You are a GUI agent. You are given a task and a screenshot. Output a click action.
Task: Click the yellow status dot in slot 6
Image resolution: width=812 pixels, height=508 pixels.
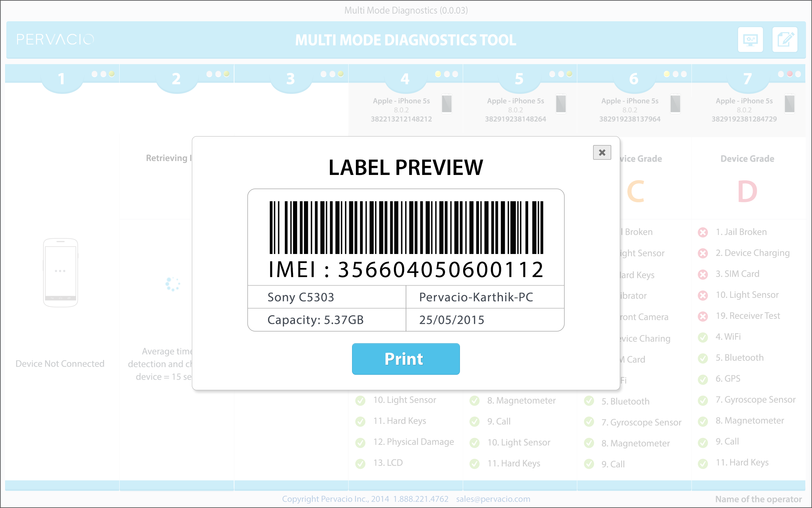click(x=667, y=74)
